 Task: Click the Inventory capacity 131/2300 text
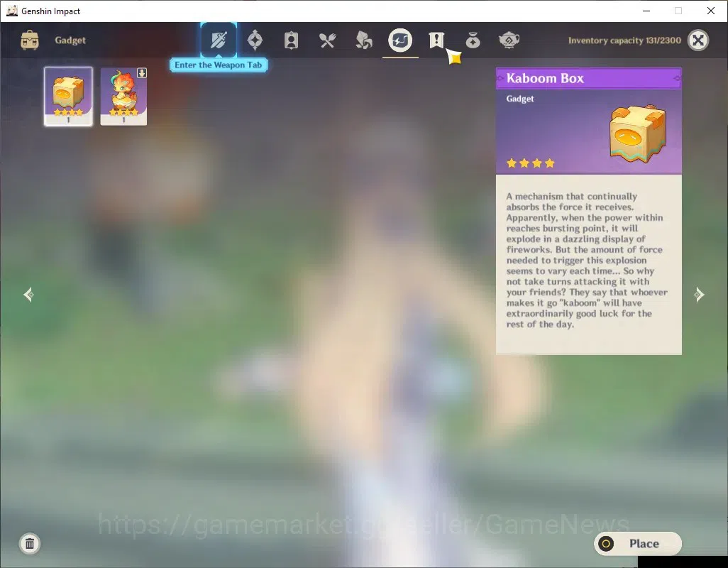pos(624,40)
